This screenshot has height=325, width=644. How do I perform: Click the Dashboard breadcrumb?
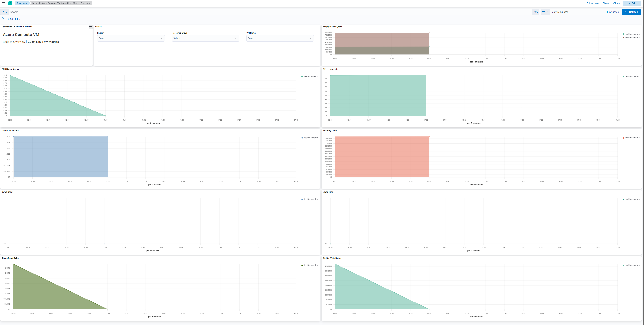(22, 3)
